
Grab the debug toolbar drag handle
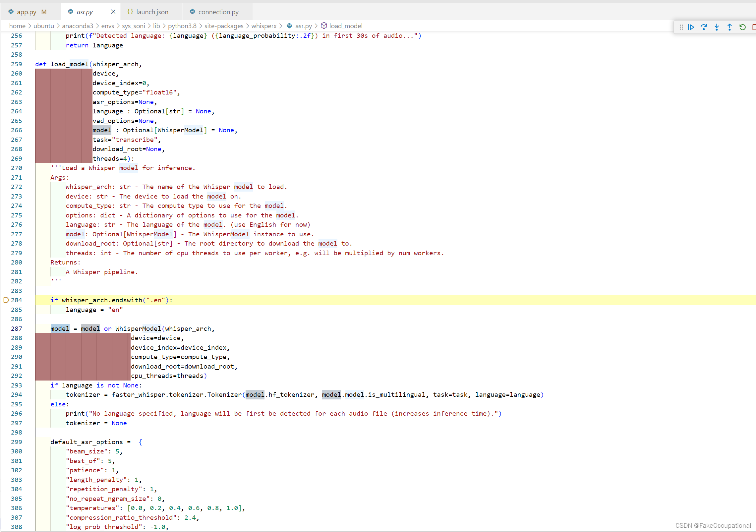click(681, 27)
